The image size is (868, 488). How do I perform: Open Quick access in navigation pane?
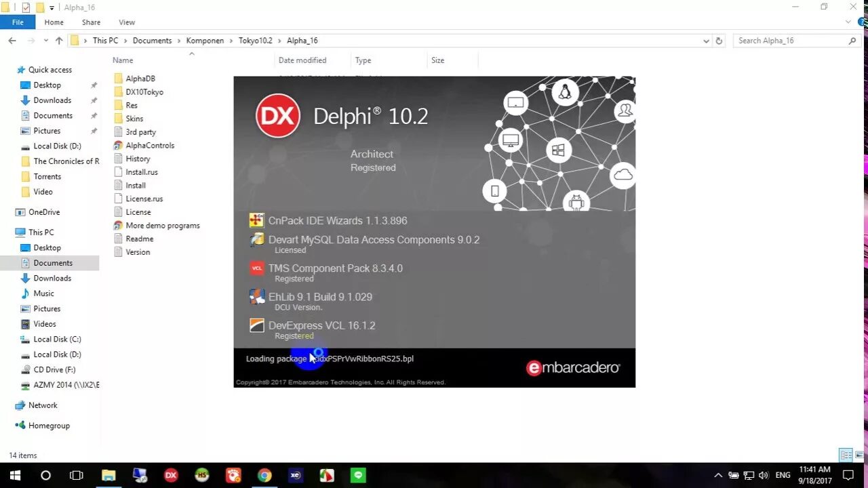pos(50,70)
